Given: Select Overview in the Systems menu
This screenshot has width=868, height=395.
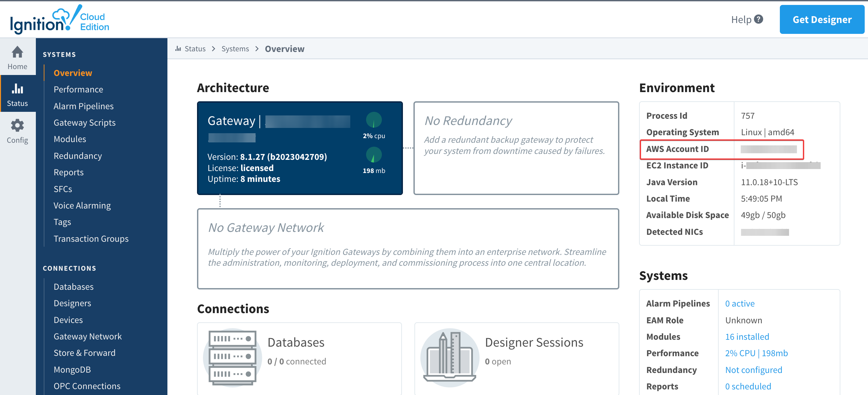Looking at the screenshot, I should tap(73, 73).
